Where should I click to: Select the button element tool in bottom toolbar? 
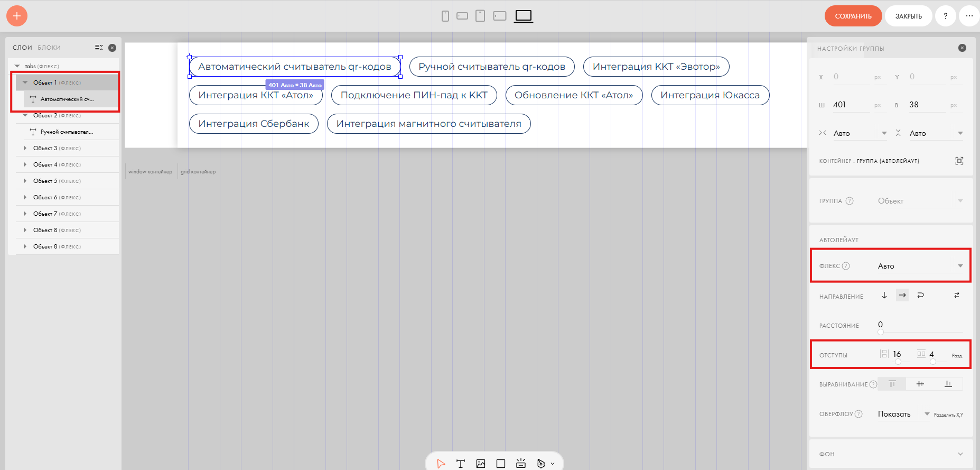pos(521,464)
